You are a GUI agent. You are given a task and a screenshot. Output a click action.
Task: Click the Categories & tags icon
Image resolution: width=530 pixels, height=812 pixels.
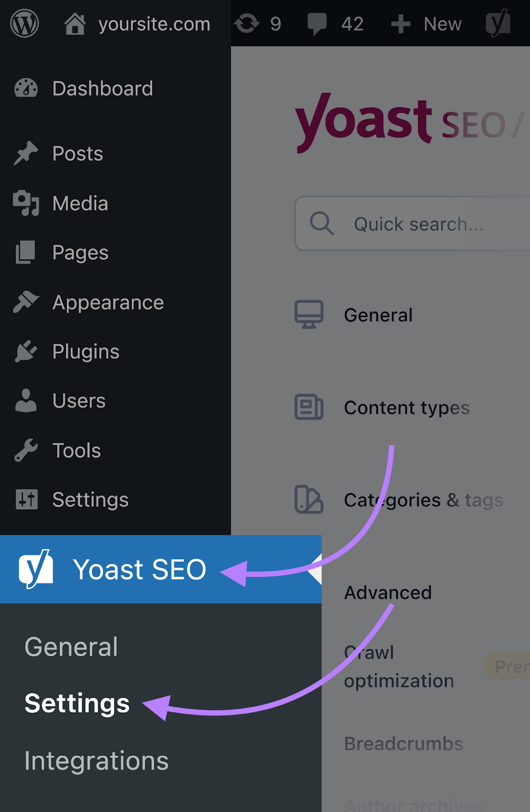[x=308, y=500]
